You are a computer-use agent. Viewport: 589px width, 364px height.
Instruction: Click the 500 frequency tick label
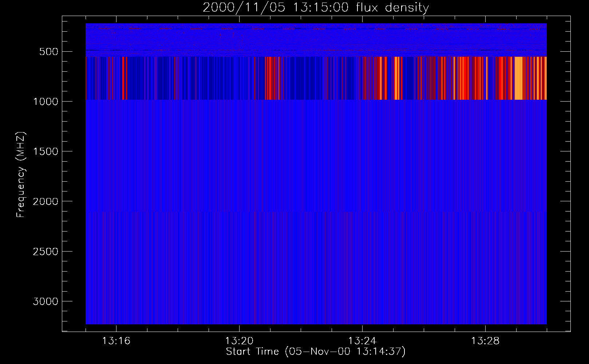point(48,52)
